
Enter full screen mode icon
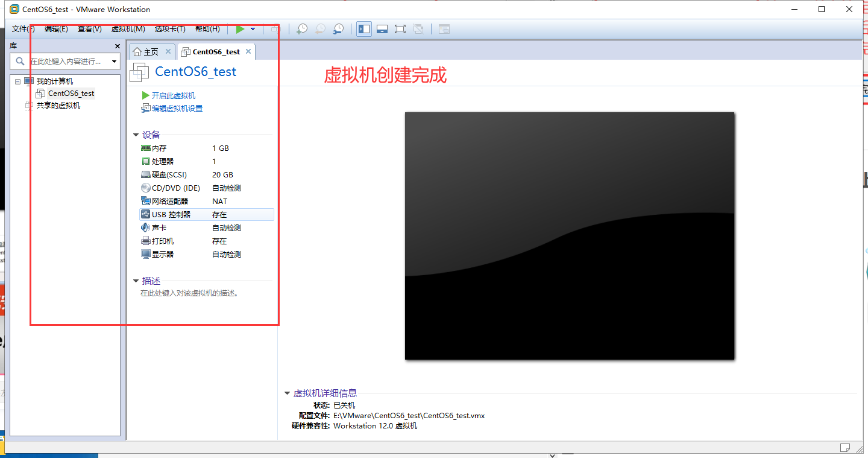(400, 29)
